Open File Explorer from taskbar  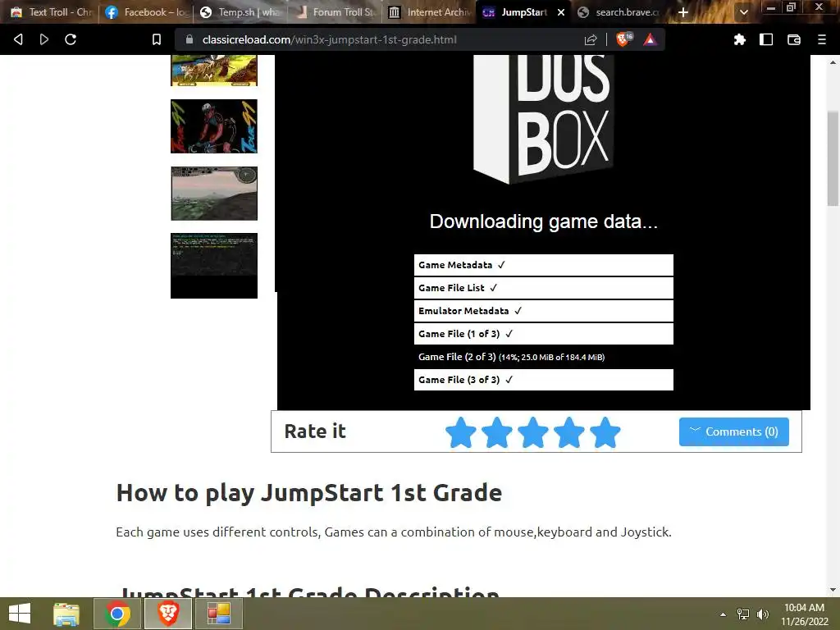pos(66,614)
